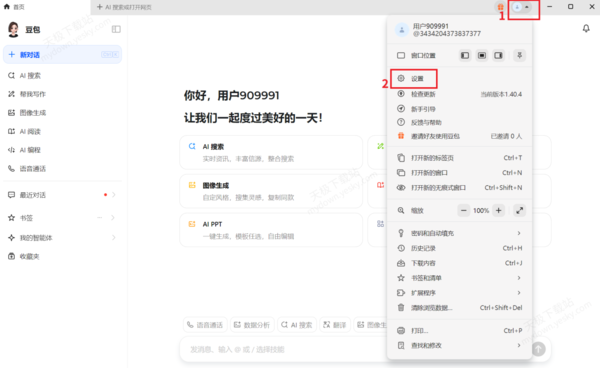Select 打开新的标签页 menu item
This screenshot has width=600, height=368.
coord(459,158)
